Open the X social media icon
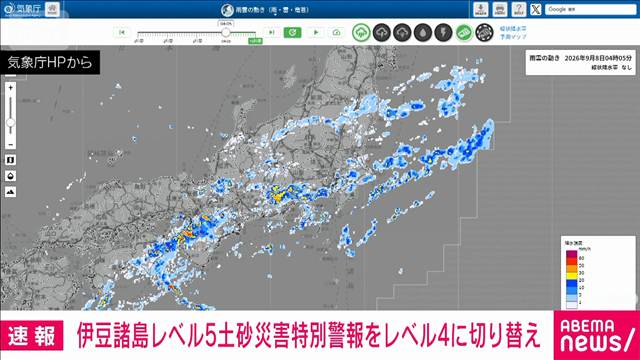Screen dimensions: 640x360 click(x=536, y=9)
